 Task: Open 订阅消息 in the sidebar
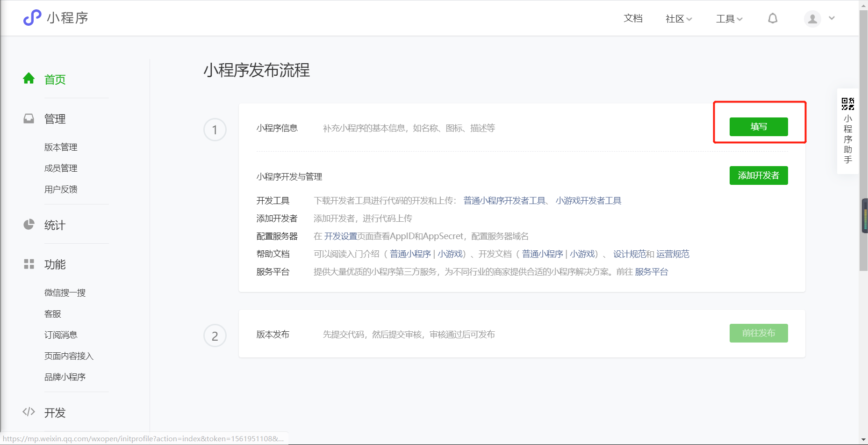(x=61, y=335)
